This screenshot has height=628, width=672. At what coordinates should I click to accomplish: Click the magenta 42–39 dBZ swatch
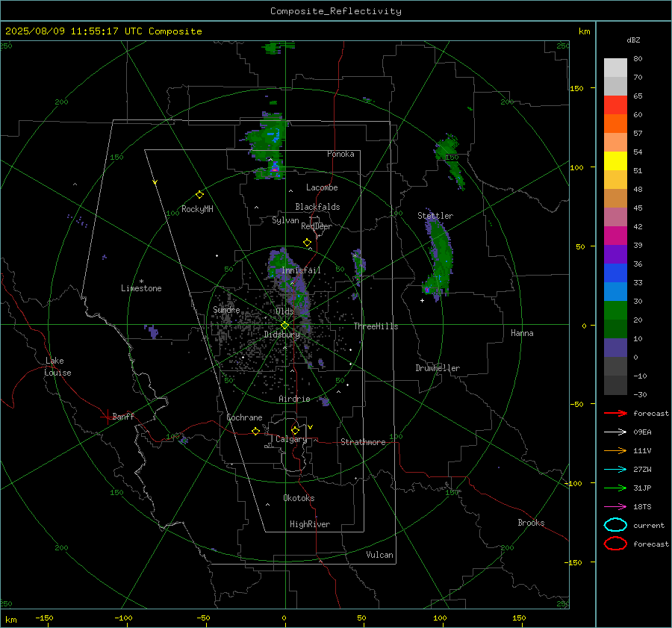tap(615, 236)
